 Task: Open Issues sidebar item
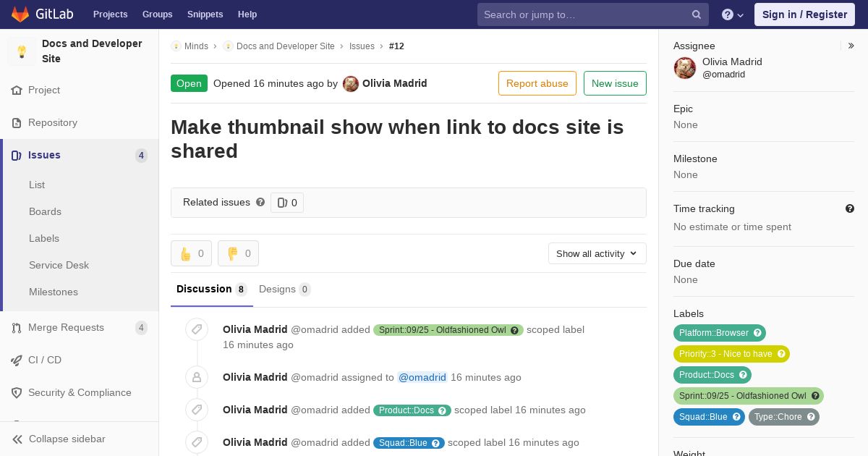click(80, 155)
